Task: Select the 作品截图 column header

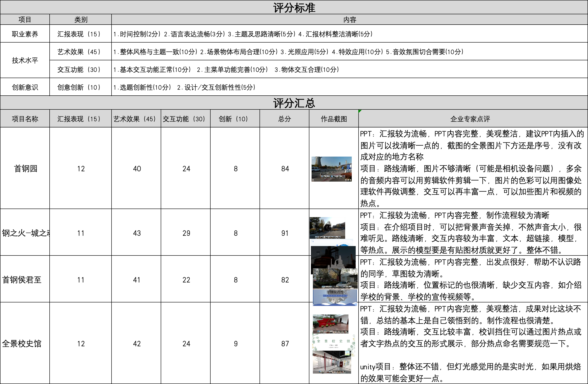Action: [334, 119]
